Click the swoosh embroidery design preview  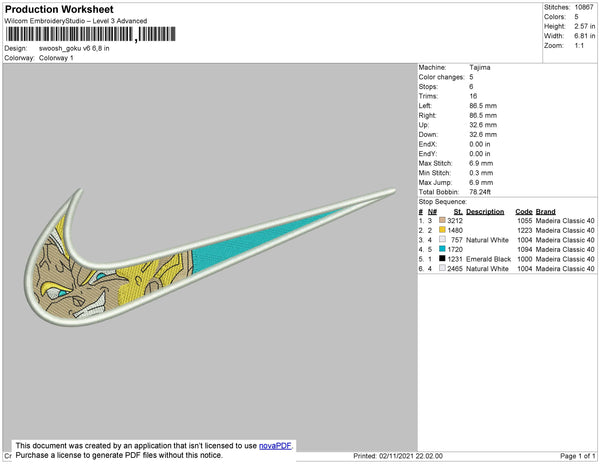click(x=210, y=257)
